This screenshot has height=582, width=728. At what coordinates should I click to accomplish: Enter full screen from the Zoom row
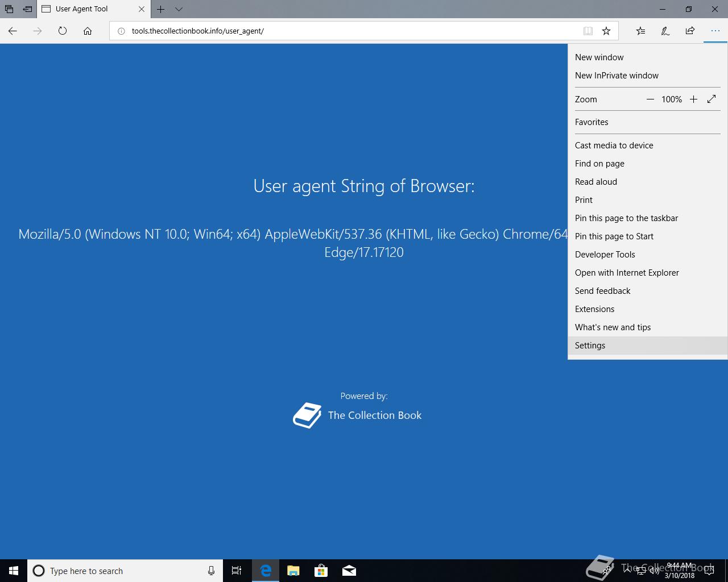point(712,99)
